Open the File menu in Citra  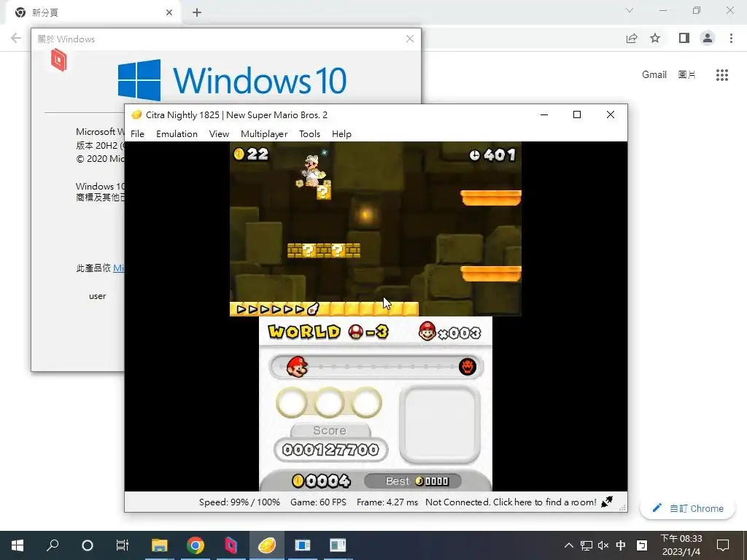click(137, 134)
